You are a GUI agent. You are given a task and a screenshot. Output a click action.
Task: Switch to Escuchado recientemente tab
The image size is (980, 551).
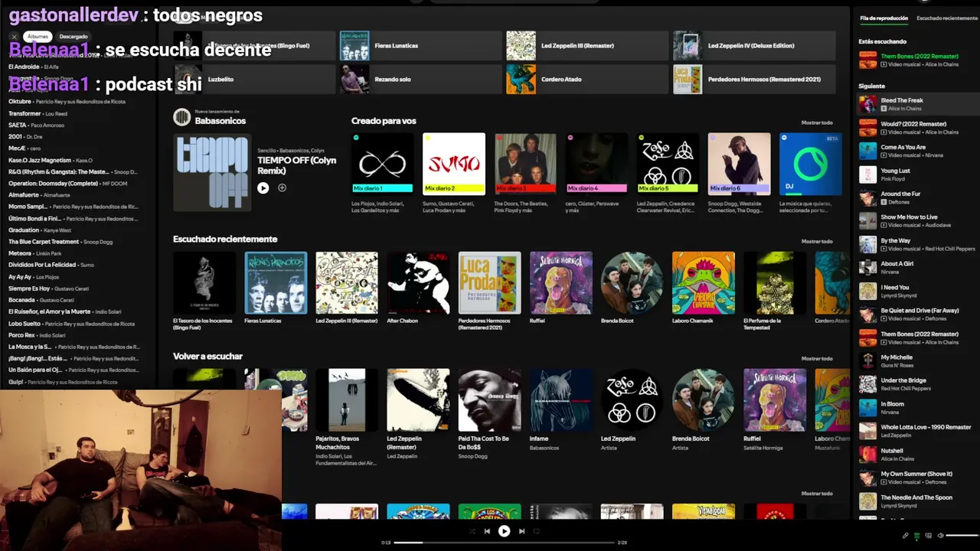947,18
